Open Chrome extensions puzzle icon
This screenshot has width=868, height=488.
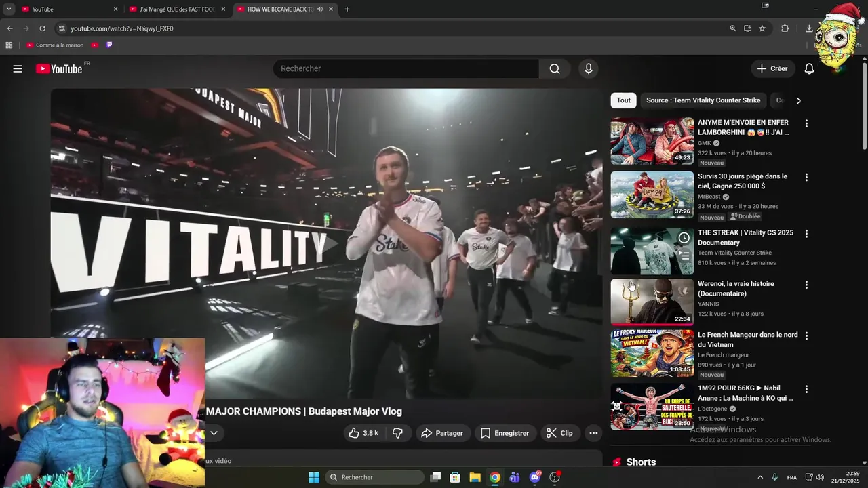coord(785,28)
